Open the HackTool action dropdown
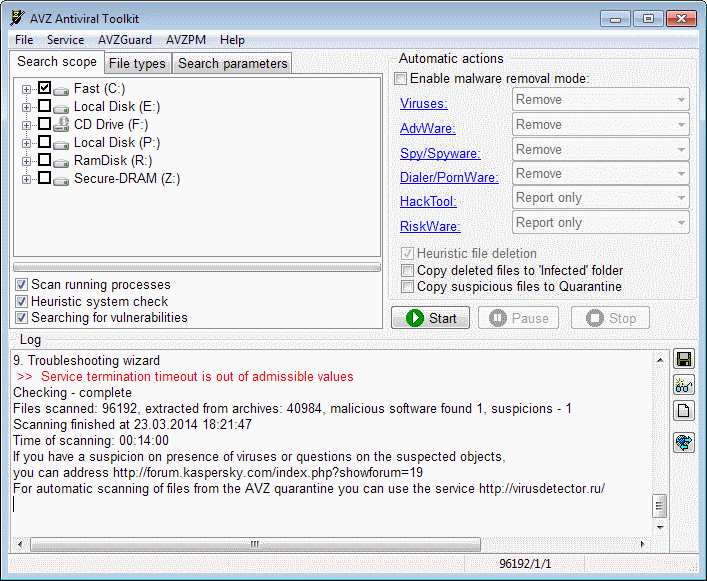This screenshot has width=707, height=581. point(601,198)
